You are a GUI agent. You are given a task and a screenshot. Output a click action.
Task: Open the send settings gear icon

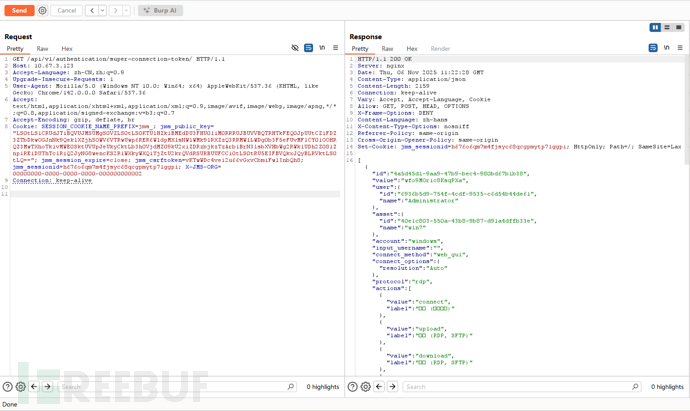(42, 10)
